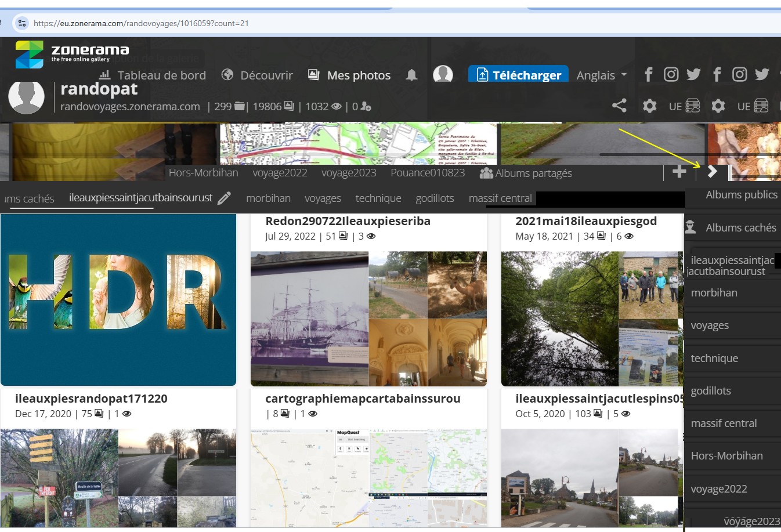
Task: Click the share icon in profile header
Action: [619, 106]
